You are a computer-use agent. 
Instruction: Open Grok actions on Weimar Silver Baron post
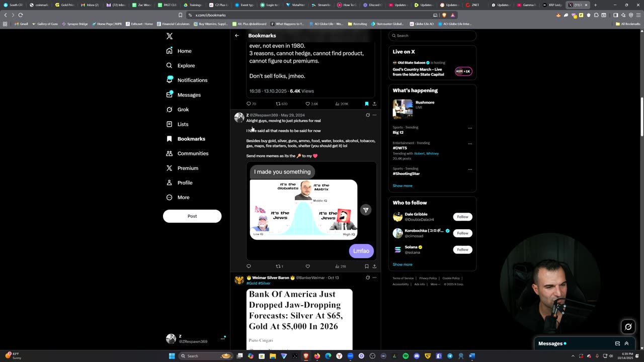(368, 278)
